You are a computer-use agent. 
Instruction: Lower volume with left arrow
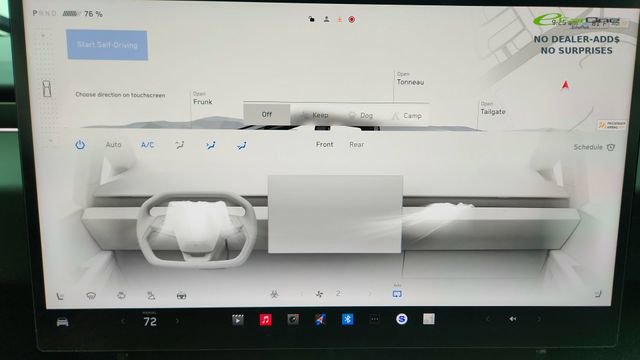[x=487, y=319]
